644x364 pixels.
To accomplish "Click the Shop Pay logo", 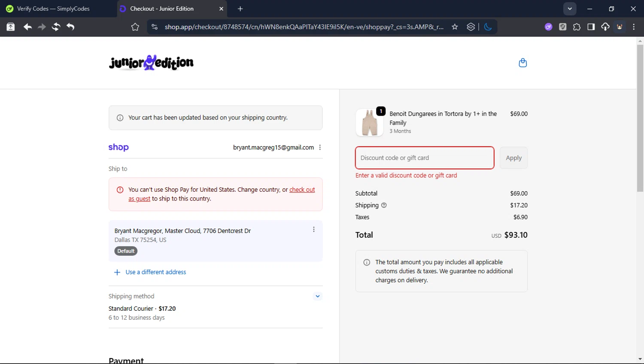I will tap(118, 147).
